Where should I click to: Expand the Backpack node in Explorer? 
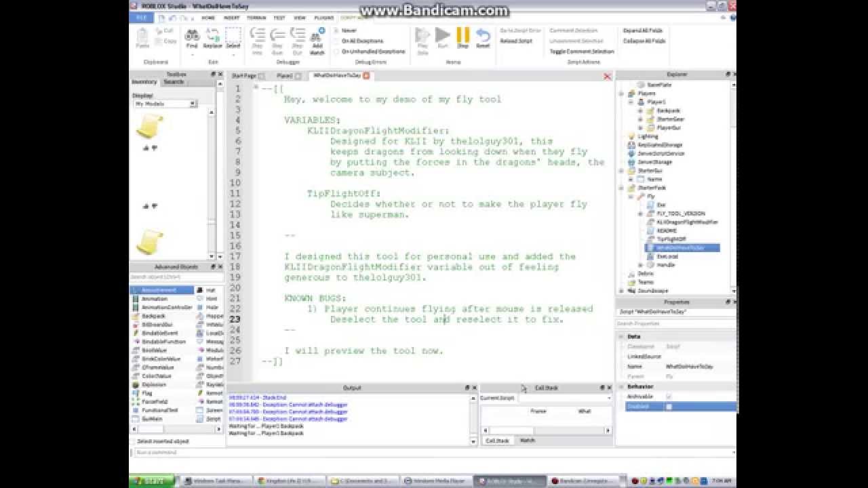click(641, 110)
